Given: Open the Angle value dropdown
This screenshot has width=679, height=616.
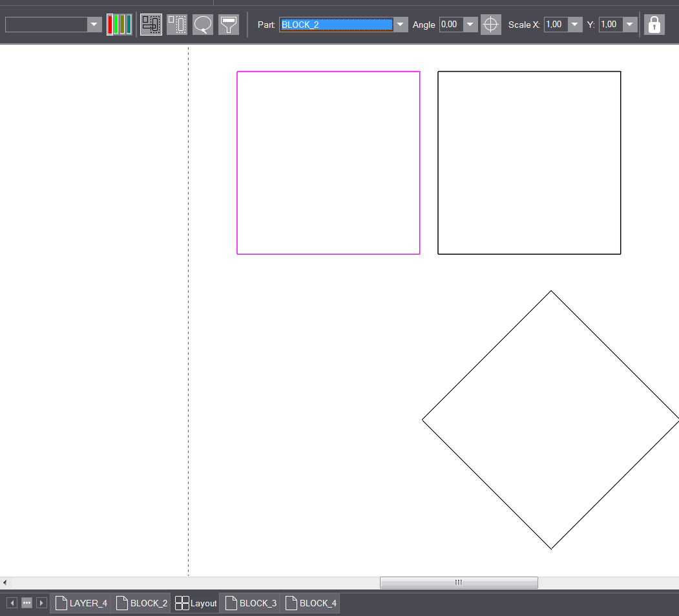Looking at the screenshot, I should pos(470,25).
